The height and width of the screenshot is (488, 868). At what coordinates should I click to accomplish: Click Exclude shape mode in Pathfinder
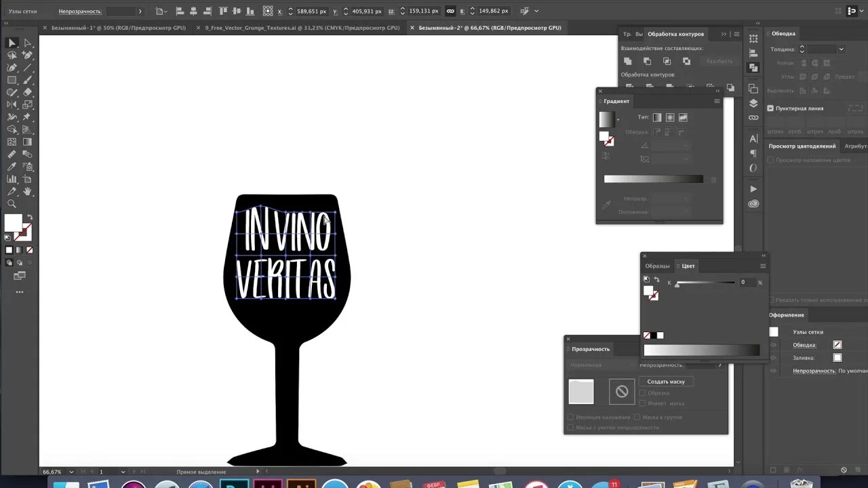pyautogui.click(x=686, y=61)
